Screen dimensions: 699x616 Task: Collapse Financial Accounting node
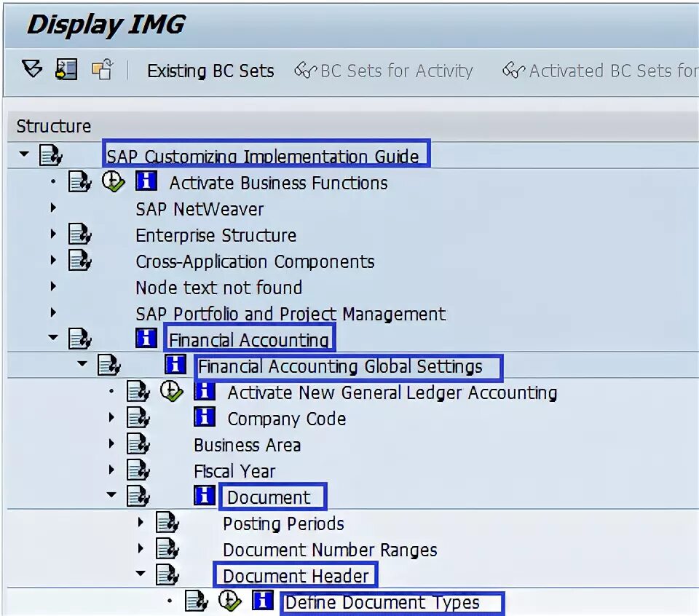click(53, 338)
